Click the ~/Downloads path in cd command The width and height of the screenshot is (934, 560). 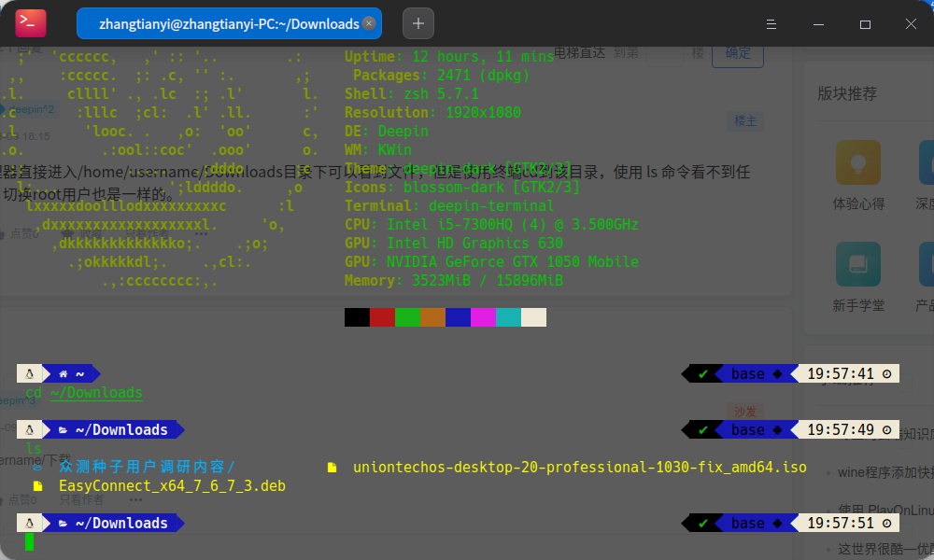[x=96, y=393]
